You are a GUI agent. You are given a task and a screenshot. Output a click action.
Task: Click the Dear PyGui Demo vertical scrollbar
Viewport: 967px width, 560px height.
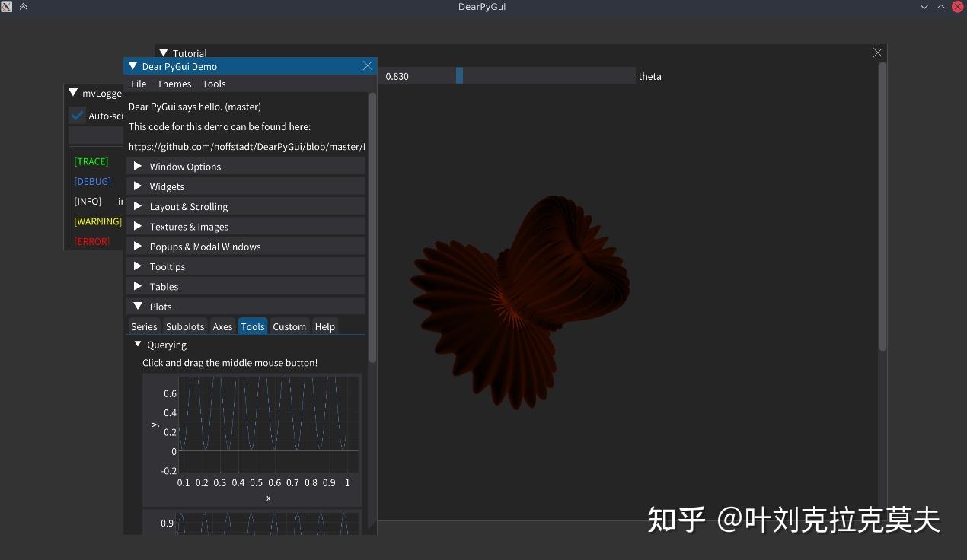click(x=372, y=228)
